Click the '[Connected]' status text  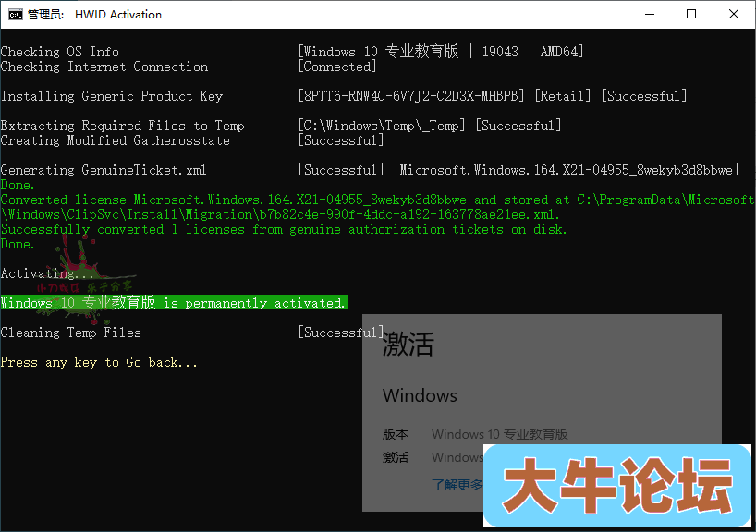[x=337, y=66]
